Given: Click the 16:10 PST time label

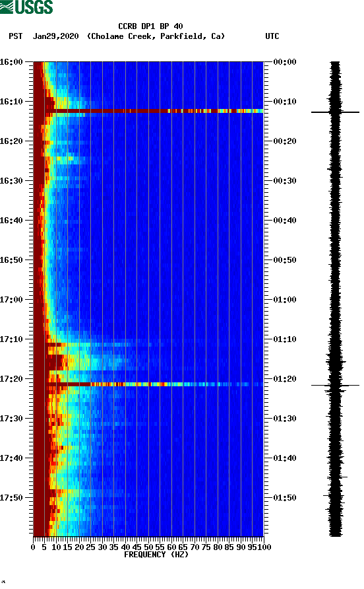Looking at the screenshot, I should tap(11, 102).
